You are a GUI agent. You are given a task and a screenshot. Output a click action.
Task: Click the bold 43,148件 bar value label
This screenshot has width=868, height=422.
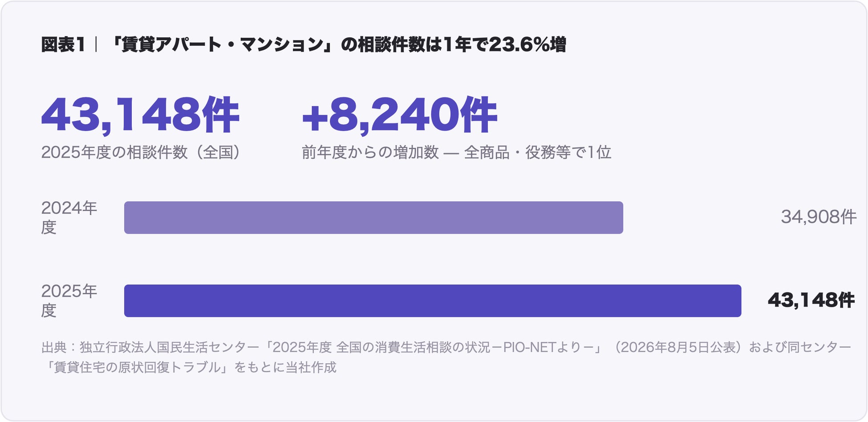pos(811,300)
